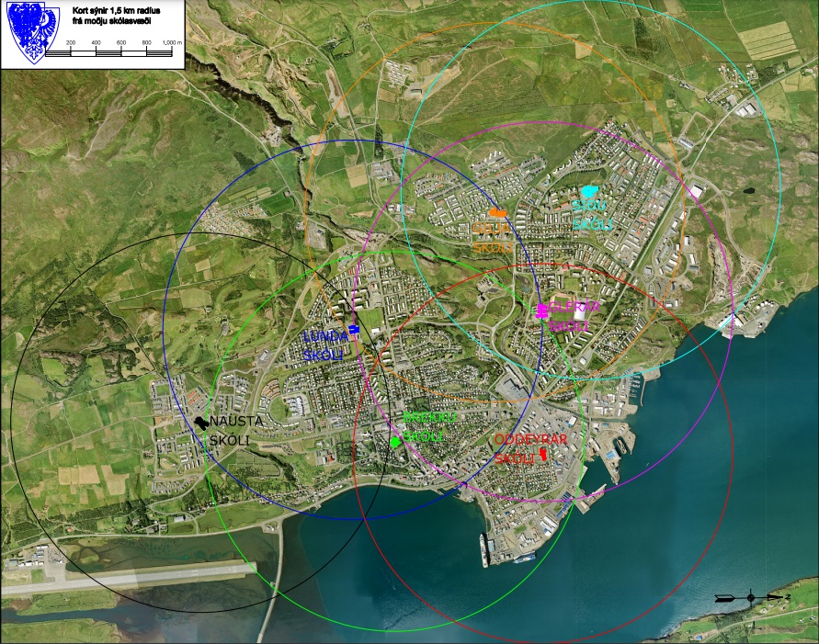
Task: Click the "600" scale bar value
Action: click(x=121, y=43)
